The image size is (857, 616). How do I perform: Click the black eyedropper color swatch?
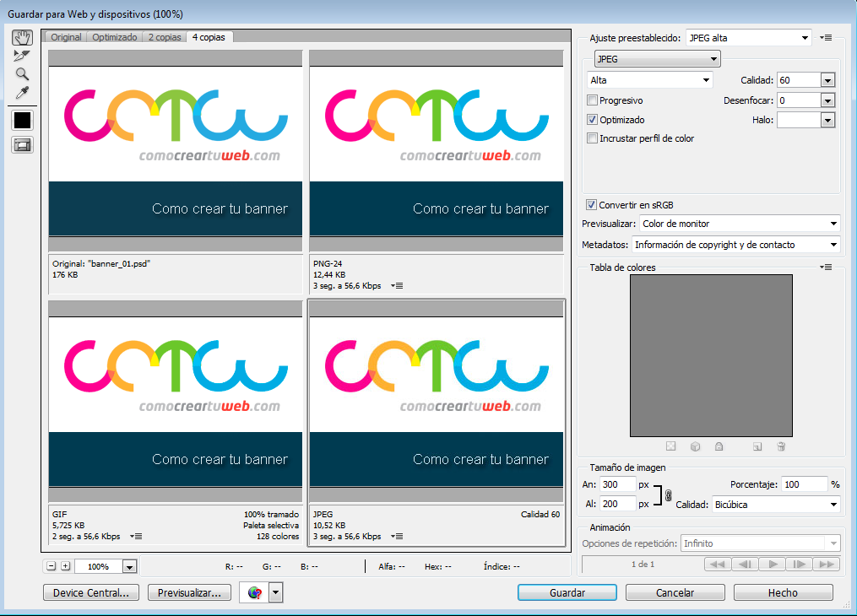coord(23,120)
